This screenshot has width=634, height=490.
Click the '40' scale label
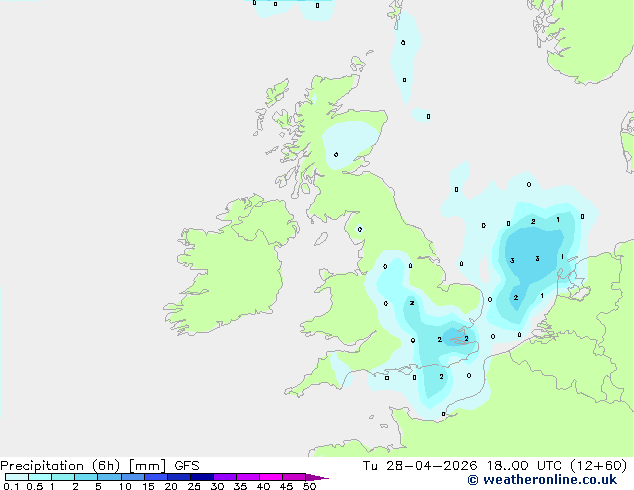tap(263, 486)
